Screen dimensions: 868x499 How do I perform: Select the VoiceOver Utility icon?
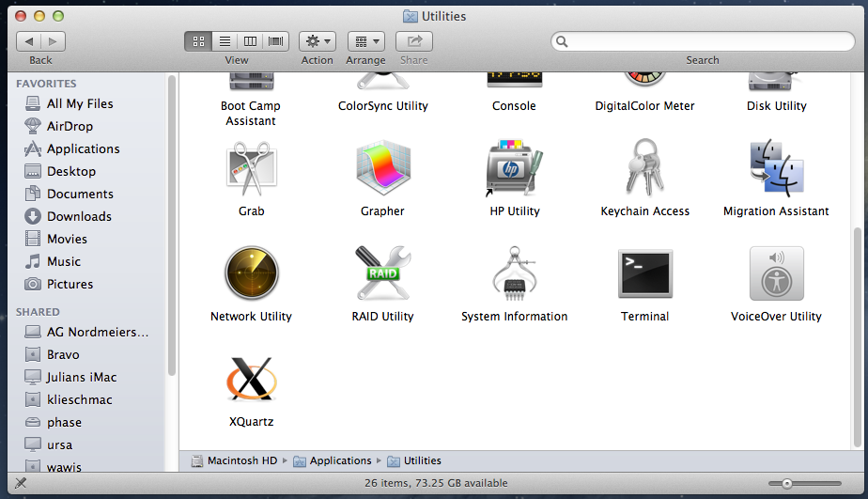tap(776, 274)
